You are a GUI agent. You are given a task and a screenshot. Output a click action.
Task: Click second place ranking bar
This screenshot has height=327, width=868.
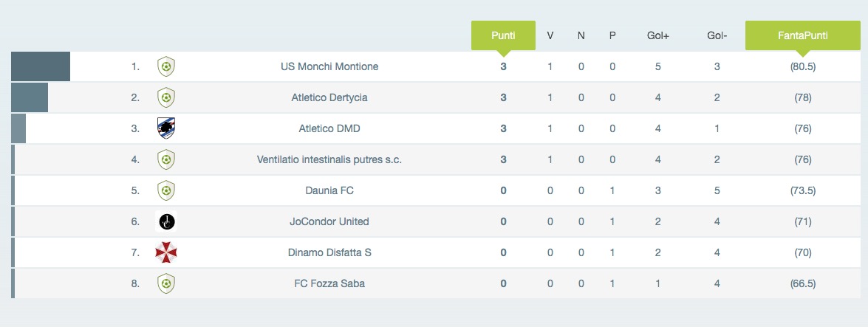pos(30,97)
